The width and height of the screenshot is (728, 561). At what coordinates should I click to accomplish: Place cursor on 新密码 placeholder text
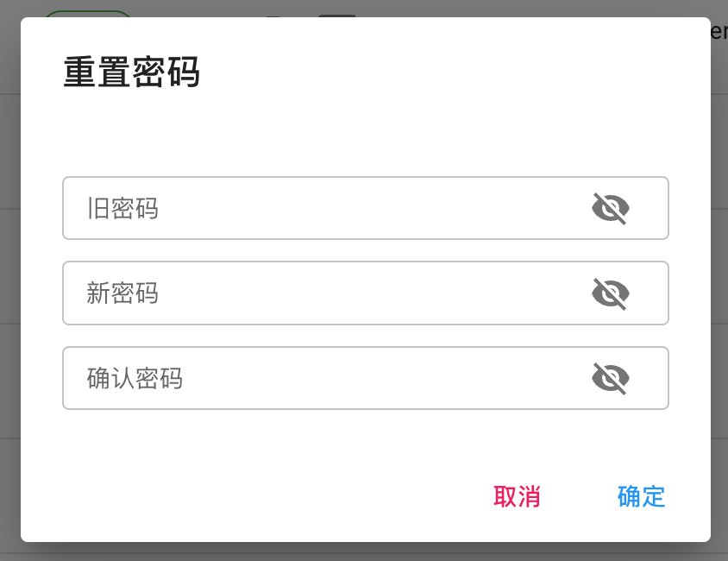click(122, 293)
